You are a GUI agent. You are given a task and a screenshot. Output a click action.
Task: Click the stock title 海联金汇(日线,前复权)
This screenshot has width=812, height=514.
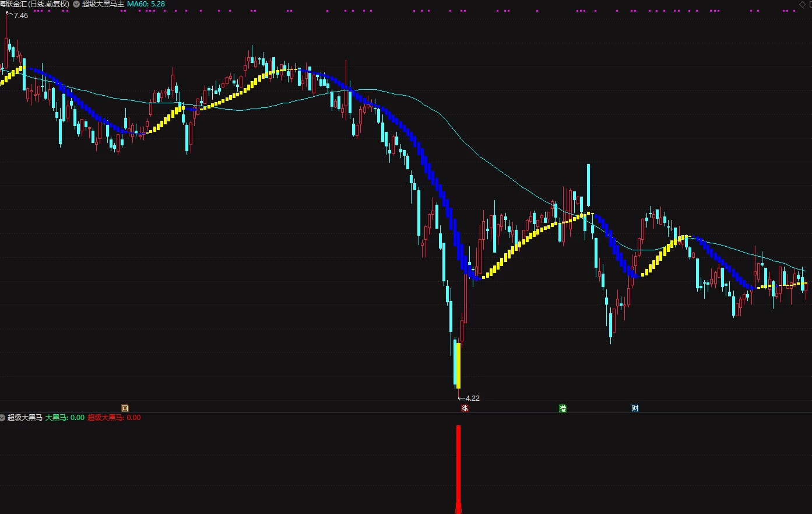pyautogui.click(x=35, y=4)
